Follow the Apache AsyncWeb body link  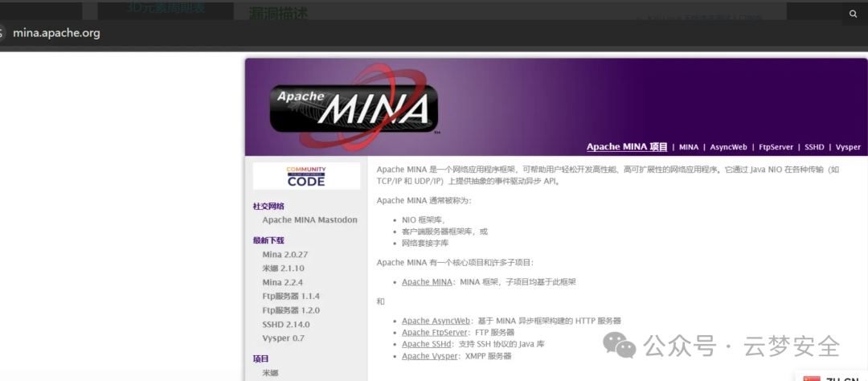pos(436,321)
